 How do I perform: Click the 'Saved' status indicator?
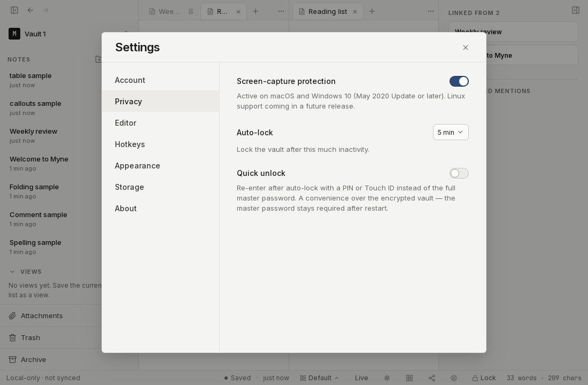pos(237,378)
